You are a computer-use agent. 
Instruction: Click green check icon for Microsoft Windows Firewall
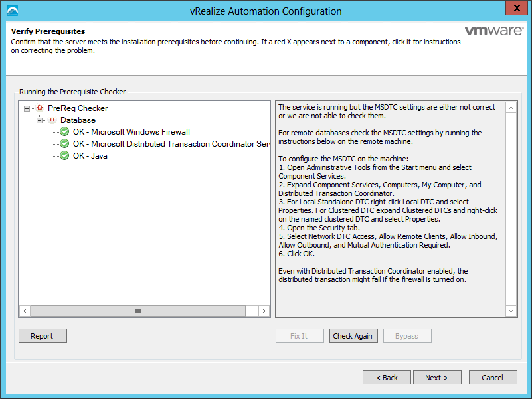click(64, 131)
